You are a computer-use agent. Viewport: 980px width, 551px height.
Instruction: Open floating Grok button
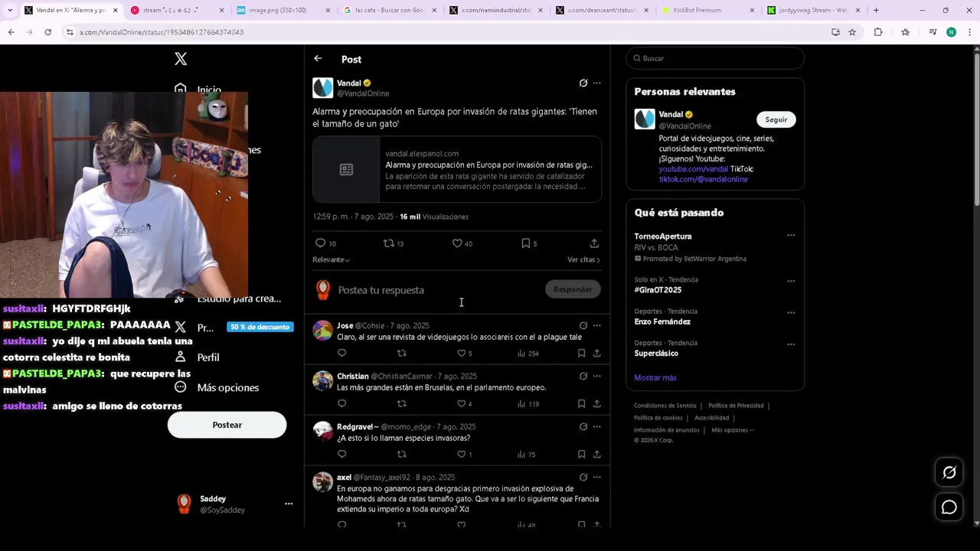tap(949, 472)
